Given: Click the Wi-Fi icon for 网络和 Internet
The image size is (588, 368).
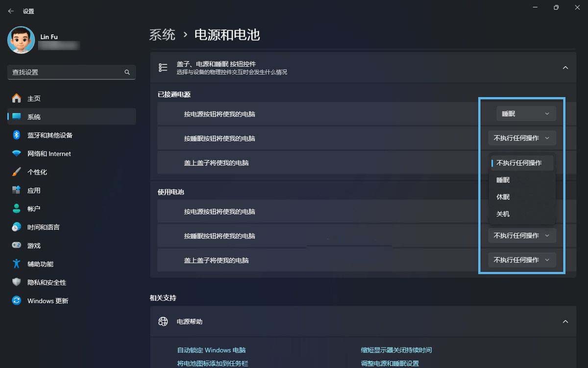Looking at the screenshot, I should click(16, 154).
